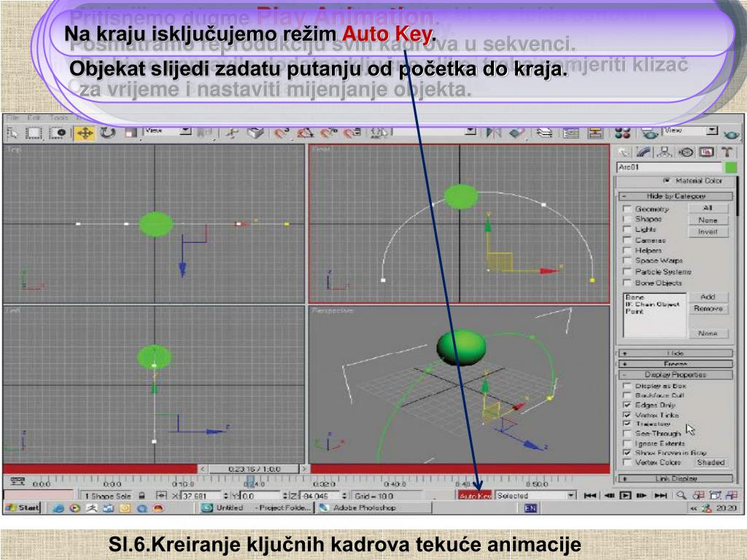Expand the Hide rollout
The image size is (747, 560).
click(x=676, y=354)
